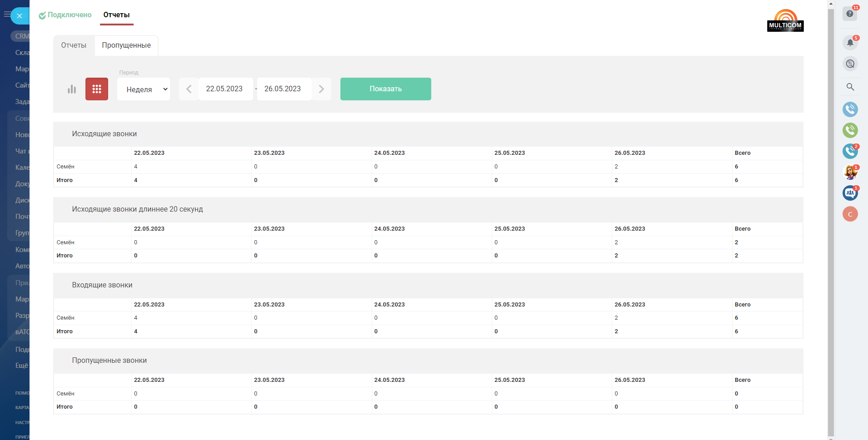Image resolution: width=868 pixels, height=440 pixels.
Task: Open the notifications bell
Action: 850,43
